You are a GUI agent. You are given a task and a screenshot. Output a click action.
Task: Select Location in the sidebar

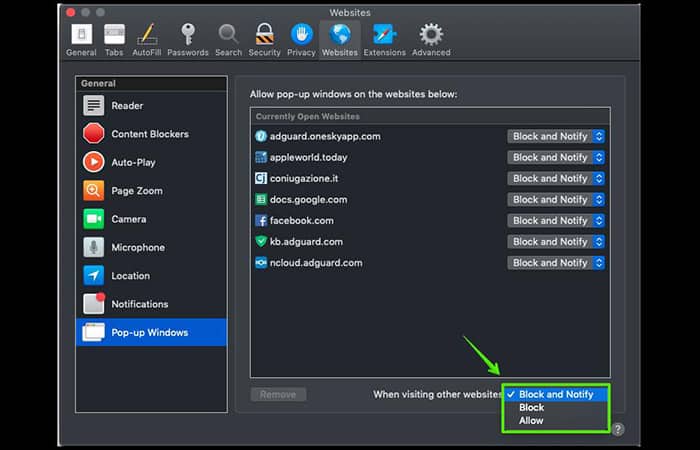(151, 276)
